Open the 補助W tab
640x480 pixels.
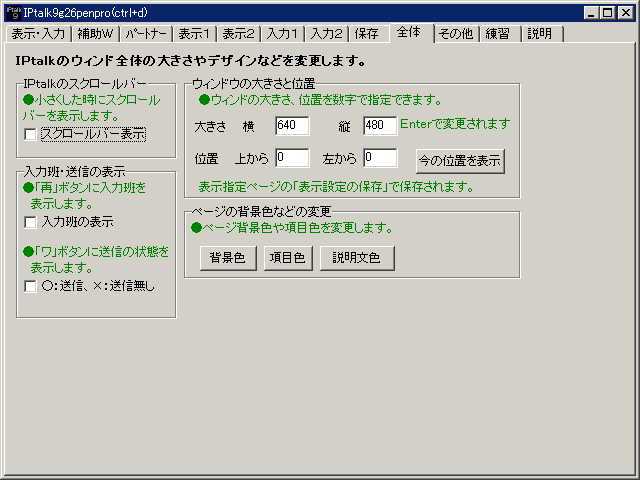[95, 34]
